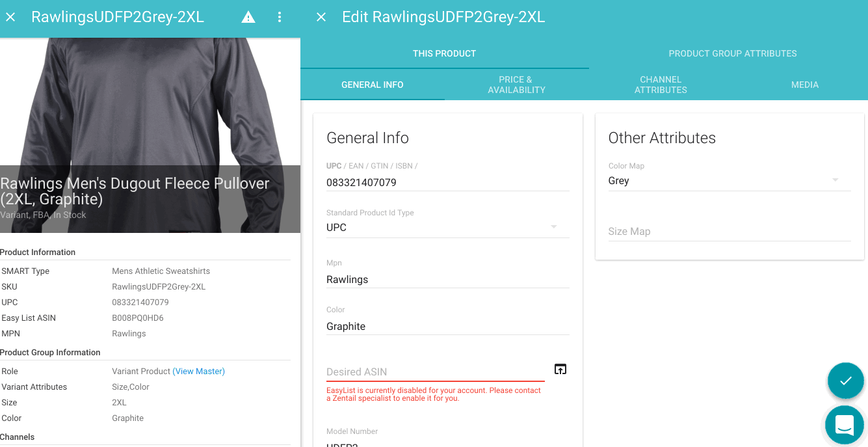Select the General Info tab
The width and height of the screenshot is (868, 447).
373,85
